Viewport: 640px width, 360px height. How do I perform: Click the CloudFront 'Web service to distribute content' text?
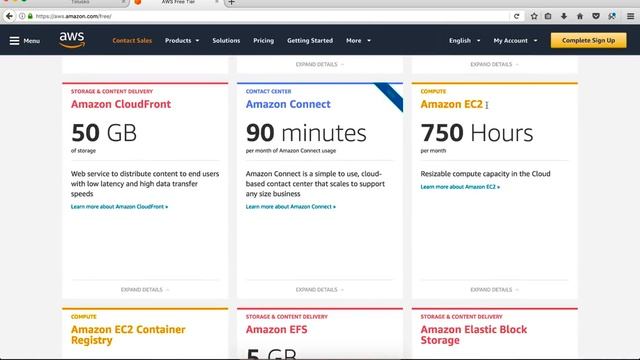(145, 184)
